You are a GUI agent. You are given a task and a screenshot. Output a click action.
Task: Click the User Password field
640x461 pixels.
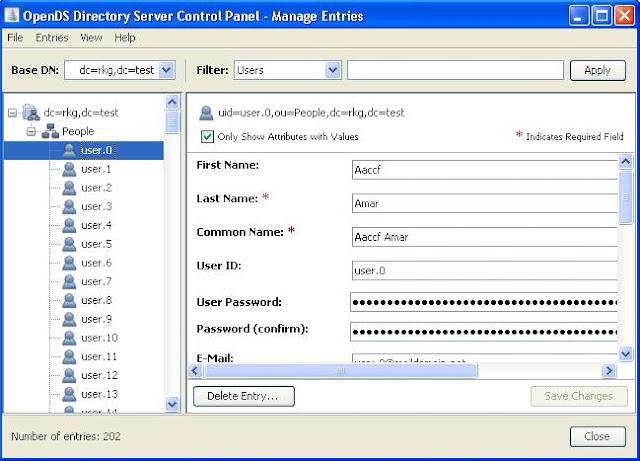(x=484, y=302)
